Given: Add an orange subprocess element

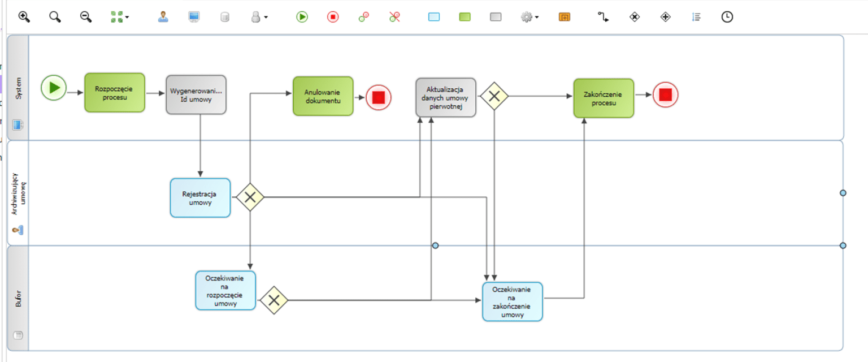Looking at the screenshot, I should [x=563, y=17].
